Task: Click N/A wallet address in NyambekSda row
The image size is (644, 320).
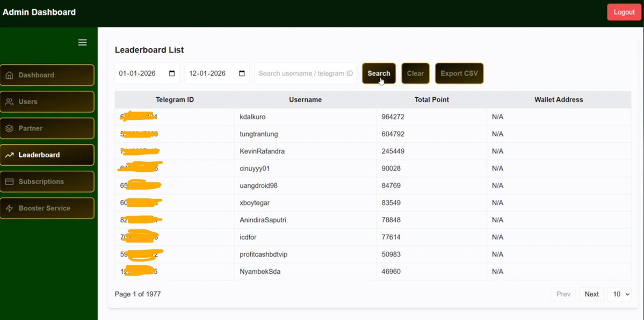Action: point(497,272)
